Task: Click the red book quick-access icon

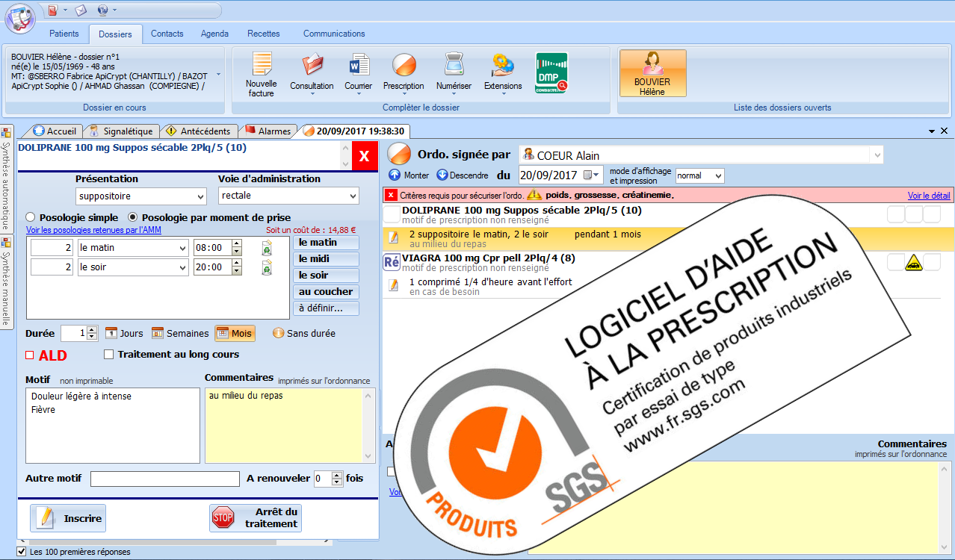Action: click(x=52, y=10)
